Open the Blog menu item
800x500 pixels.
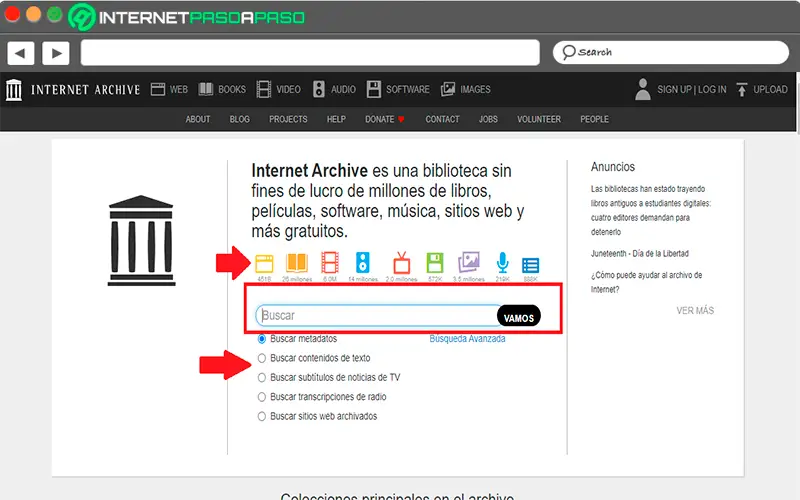pyautogui.click(x=240, y=119)
